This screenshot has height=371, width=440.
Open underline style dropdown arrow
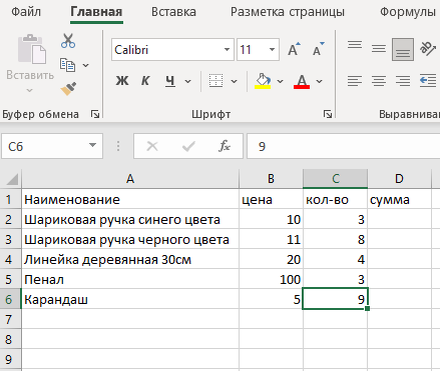point(188,81)
